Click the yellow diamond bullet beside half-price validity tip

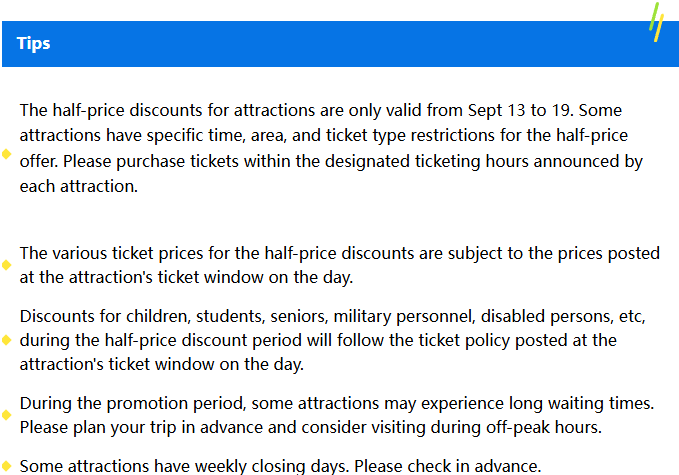[x=6, y=154]
